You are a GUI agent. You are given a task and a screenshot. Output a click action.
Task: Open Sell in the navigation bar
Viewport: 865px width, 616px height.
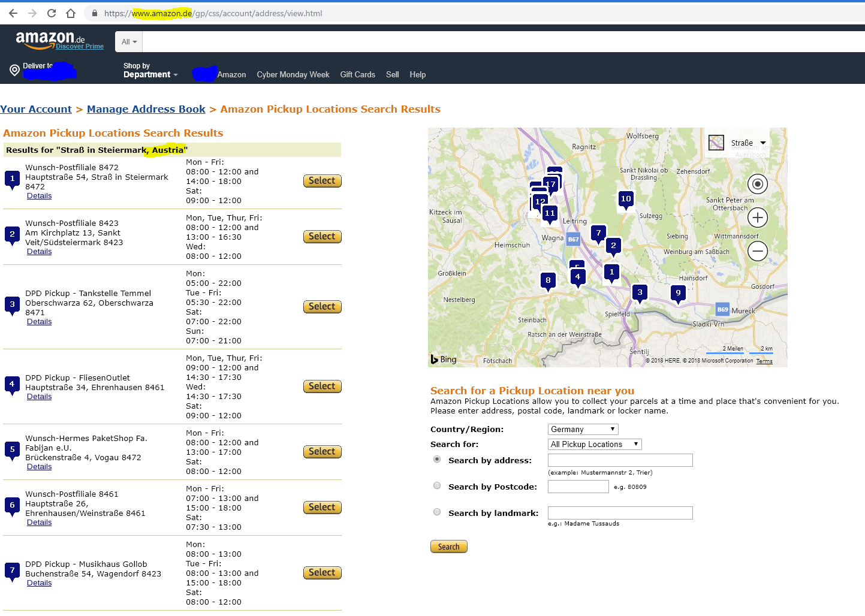click(x=392, y=74)
